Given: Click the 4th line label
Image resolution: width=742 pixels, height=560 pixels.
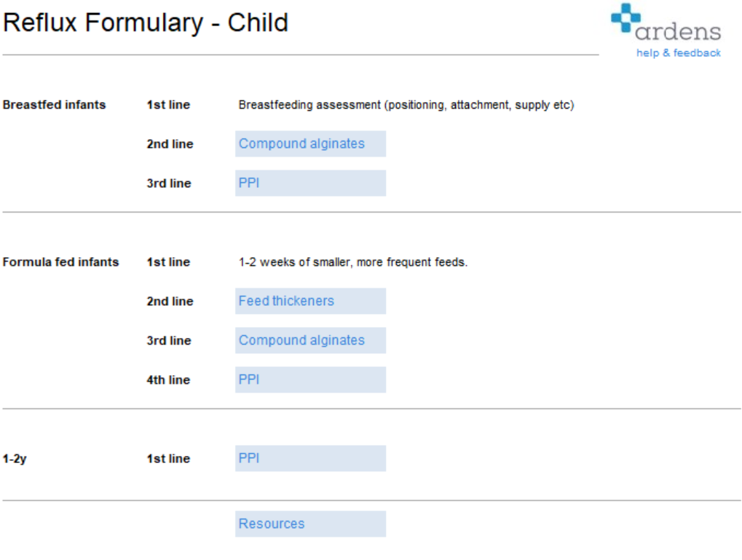Looking at the screenshot, I should click(168, 379).
